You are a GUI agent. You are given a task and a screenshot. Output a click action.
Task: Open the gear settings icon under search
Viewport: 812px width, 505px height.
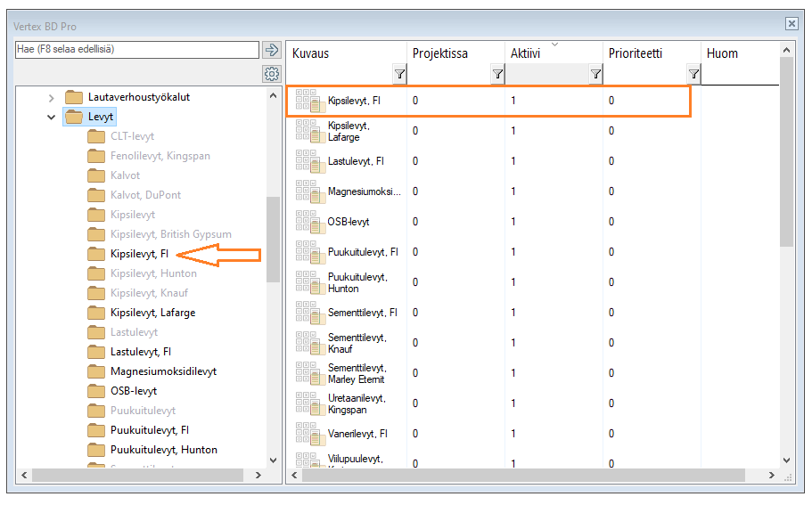pyautogui.click(x=272, y=73)
